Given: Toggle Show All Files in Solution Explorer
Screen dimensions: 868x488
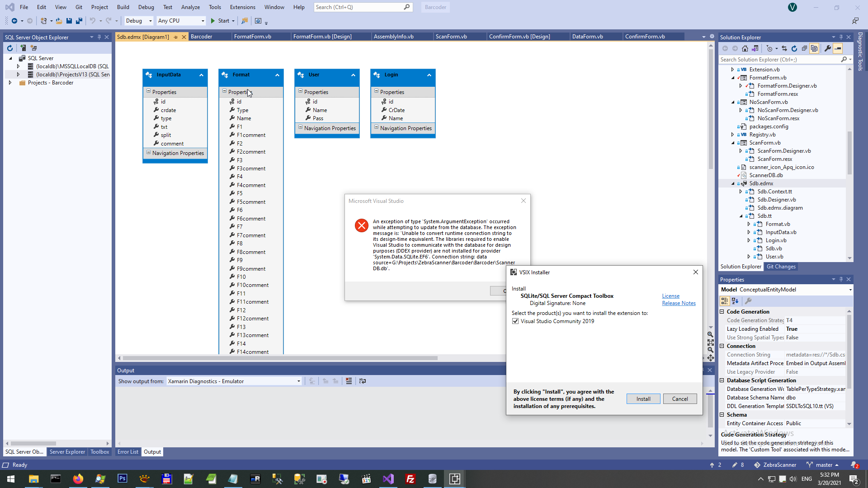Looking at the screenshot, I should pyautogui.click(x=814, y=48).
